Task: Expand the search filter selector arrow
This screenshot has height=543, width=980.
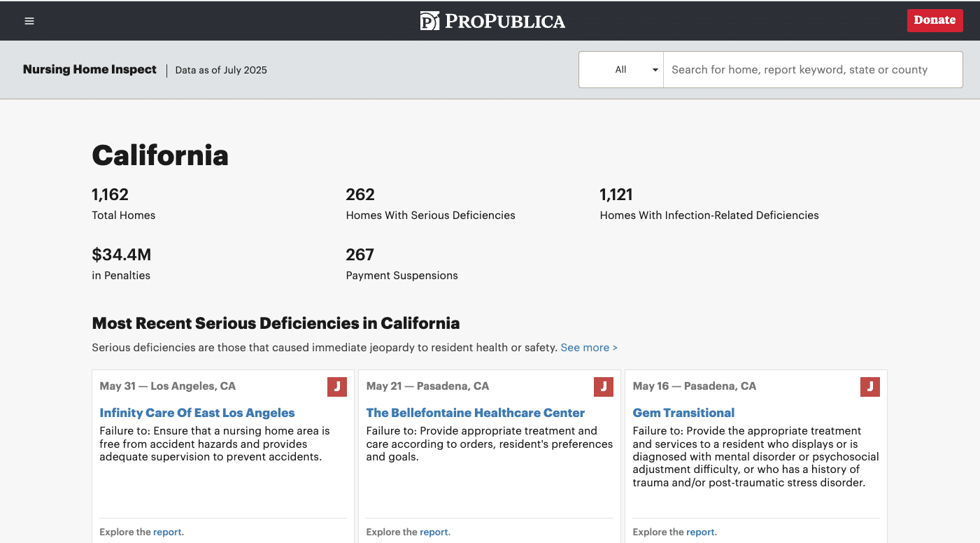Action: tap(655, 69)
